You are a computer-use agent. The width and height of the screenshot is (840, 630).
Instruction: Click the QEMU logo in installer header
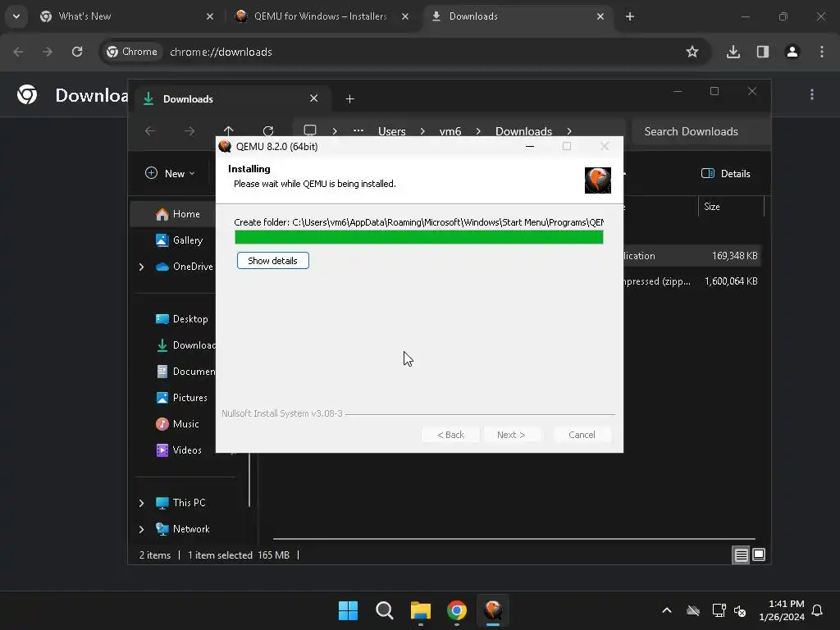(598, 180)
